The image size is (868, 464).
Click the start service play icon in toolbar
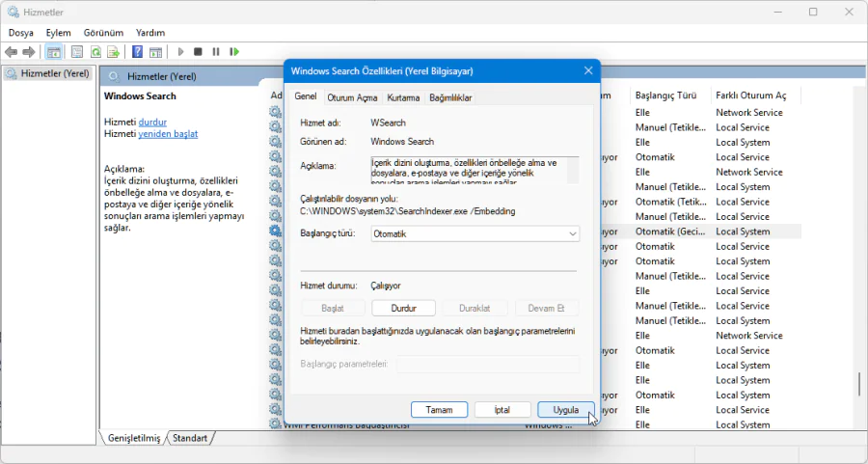[180, 52]
